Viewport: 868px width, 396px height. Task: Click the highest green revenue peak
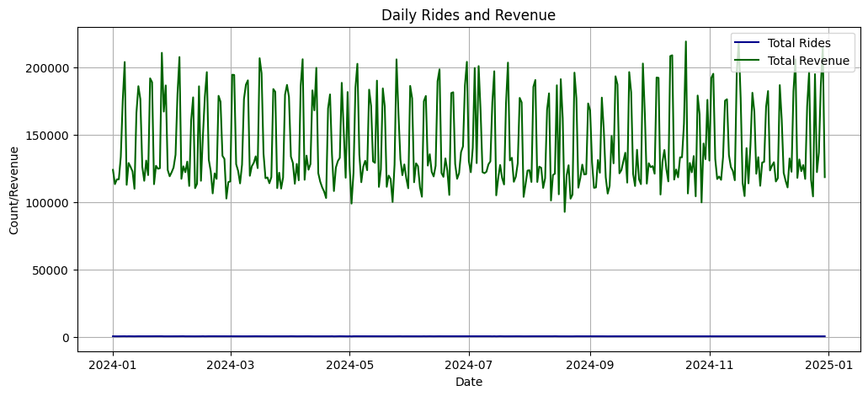(685, 41)
